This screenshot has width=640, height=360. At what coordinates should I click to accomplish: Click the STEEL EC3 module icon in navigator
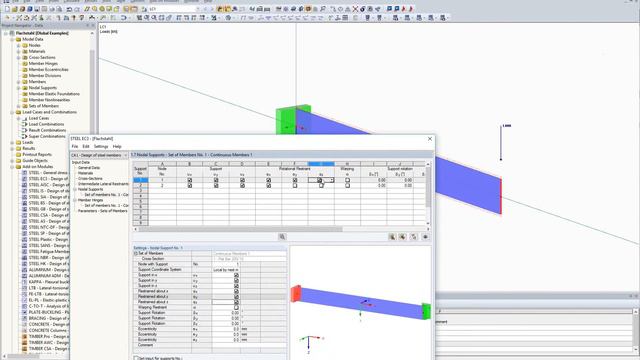[x=24, y=179]
